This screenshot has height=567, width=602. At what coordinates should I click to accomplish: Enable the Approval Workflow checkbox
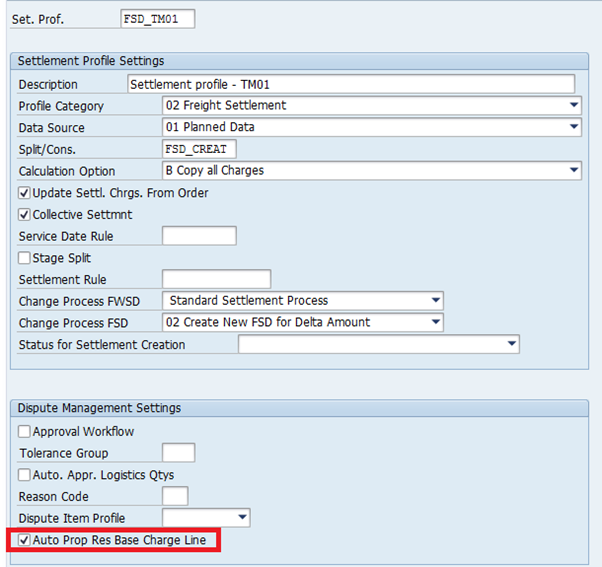(x=25, y=432)
